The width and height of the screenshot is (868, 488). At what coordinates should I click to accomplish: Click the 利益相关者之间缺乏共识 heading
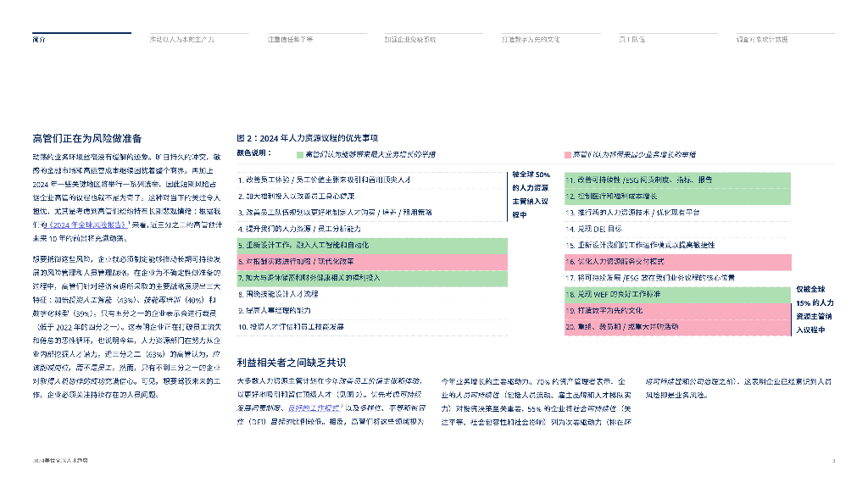[x=292, y=363]
